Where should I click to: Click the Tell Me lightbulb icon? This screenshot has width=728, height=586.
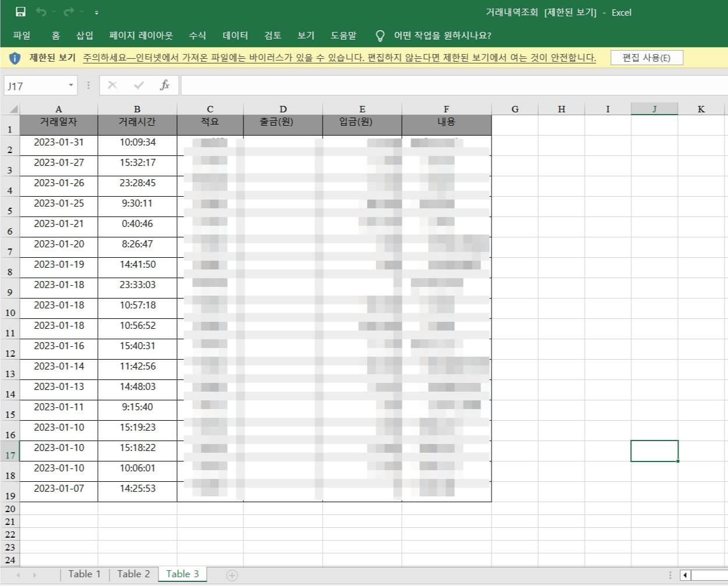380,35
